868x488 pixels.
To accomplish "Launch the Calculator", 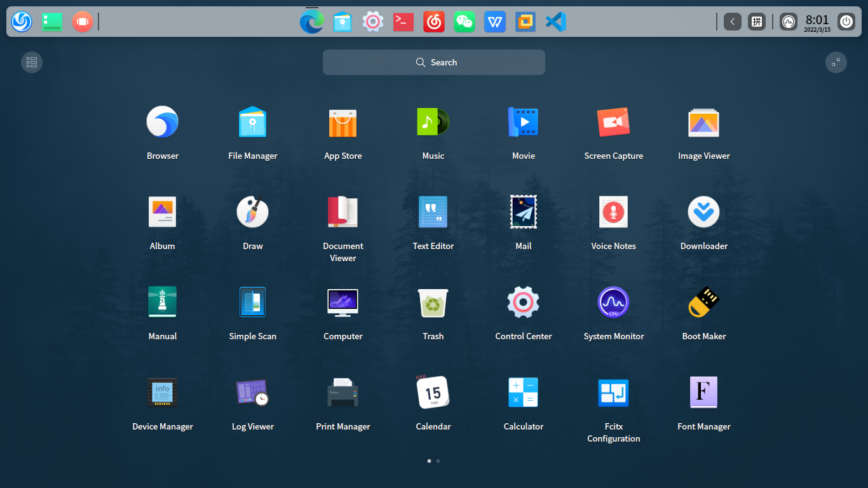I will click(524, 393).
